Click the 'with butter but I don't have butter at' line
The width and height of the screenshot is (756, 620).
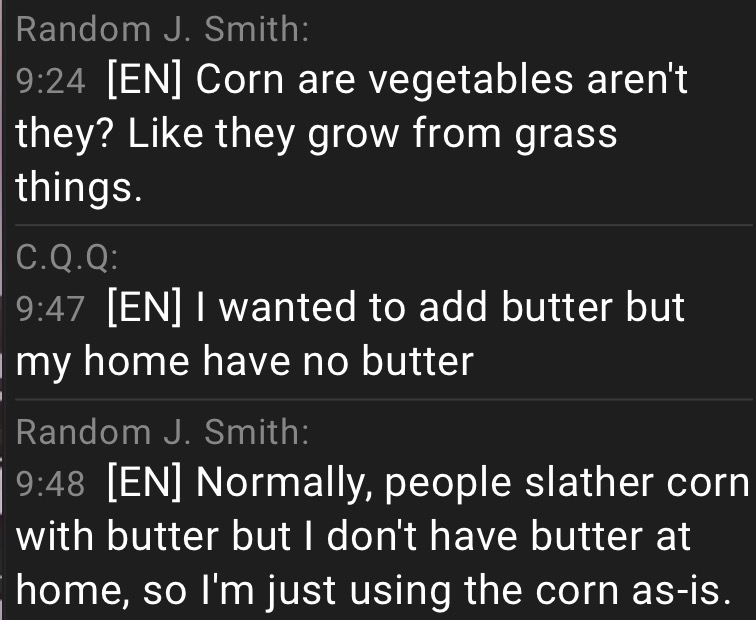(353, 536)
